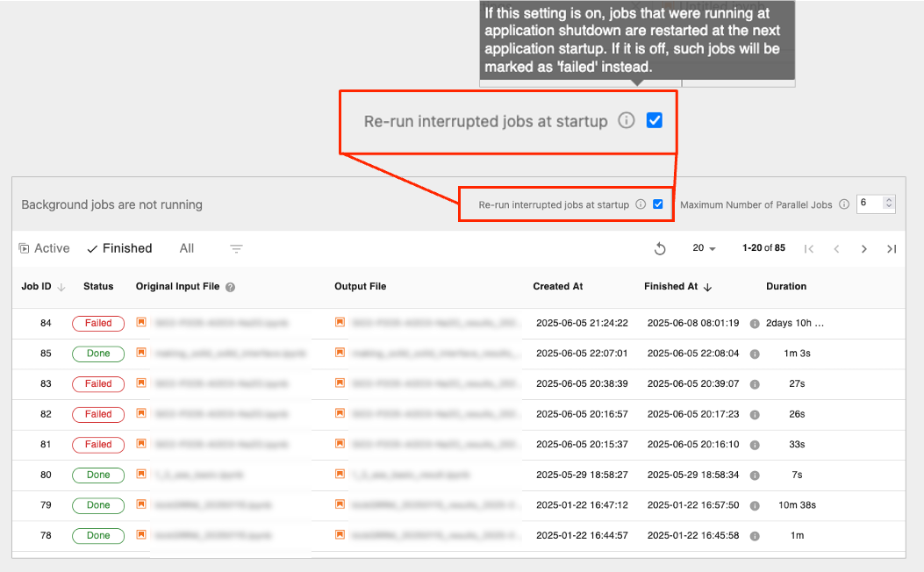Screen dimensions: 924x572
Task: Click duration info icon for job 84
Action: coord(754,324)
